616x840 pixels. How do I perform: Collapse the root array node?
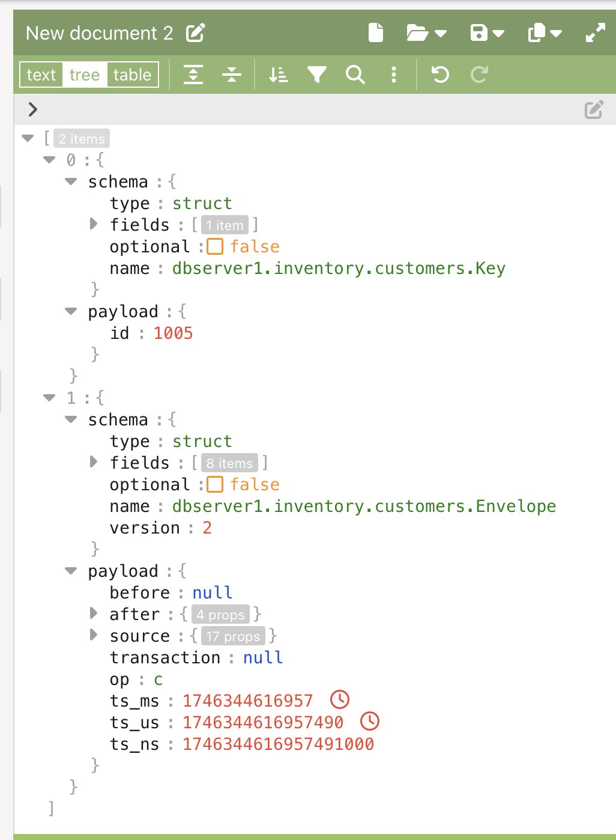[28, 138]
